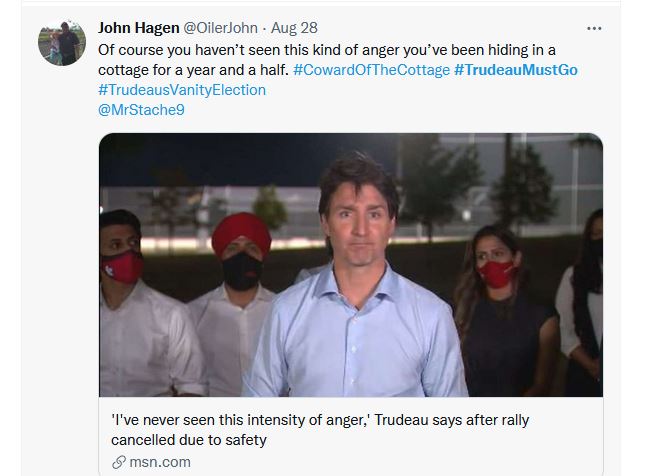Open the tweet permalink via Aug 28 date

(294, 28)
